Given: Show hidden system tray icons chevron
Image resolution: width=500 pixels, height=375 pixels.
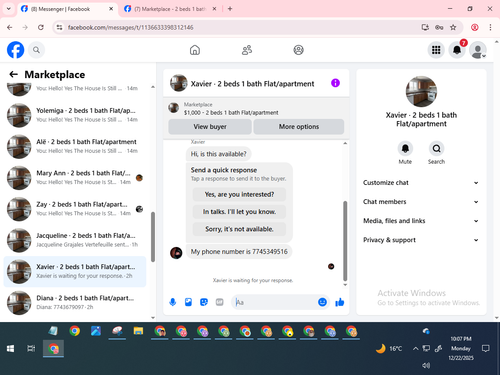Looking at the screenshot, I should (x=415, y=349).
